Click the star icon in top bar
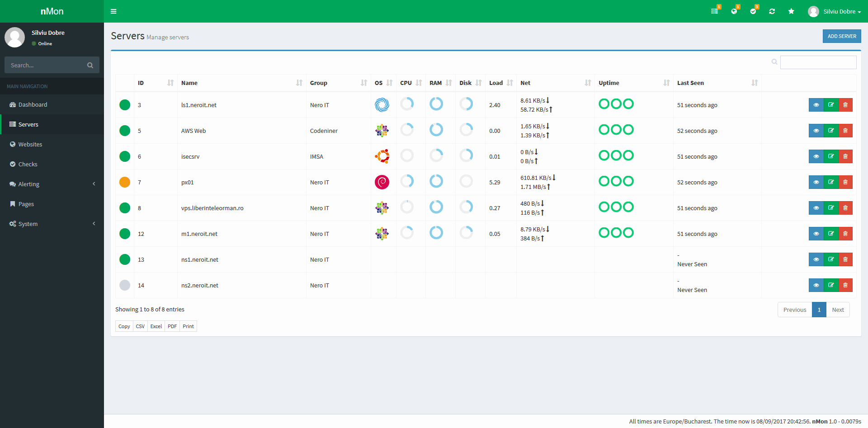 791,11
